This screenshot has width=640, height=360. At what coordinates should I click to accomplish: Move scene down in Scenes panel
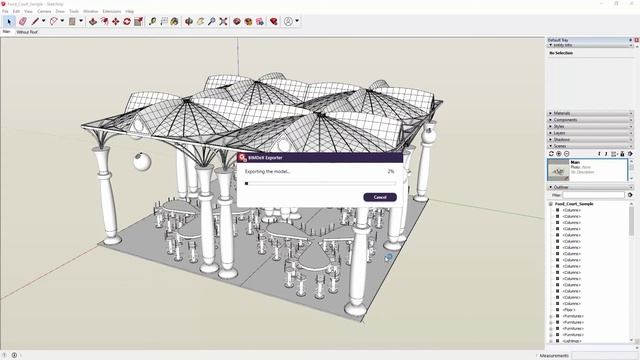[x=599, y=154]
